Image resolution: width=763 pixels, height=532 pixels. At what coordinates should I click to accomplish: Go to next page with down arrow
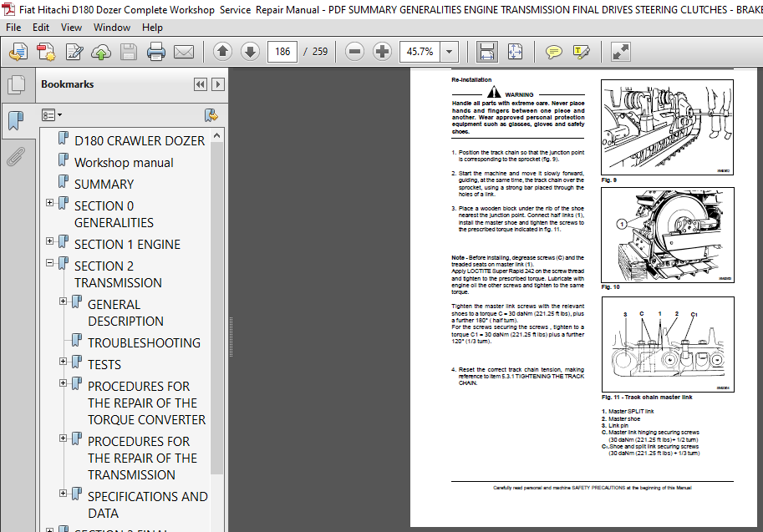250,52
